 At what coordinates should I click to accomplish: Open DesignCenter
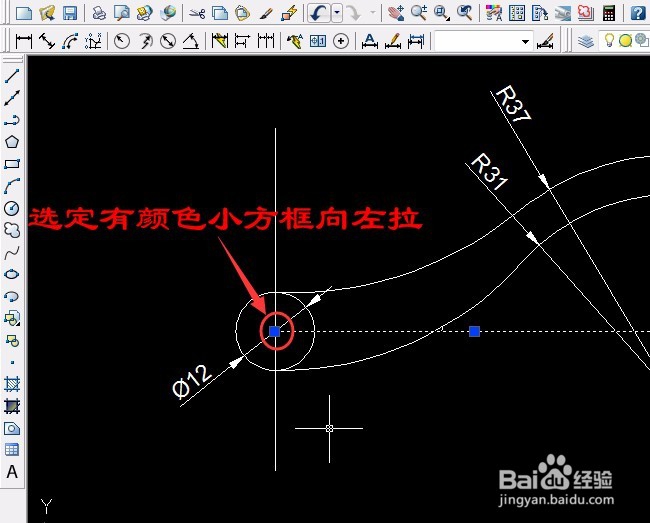pyautogui.click(x=517, y=13)
